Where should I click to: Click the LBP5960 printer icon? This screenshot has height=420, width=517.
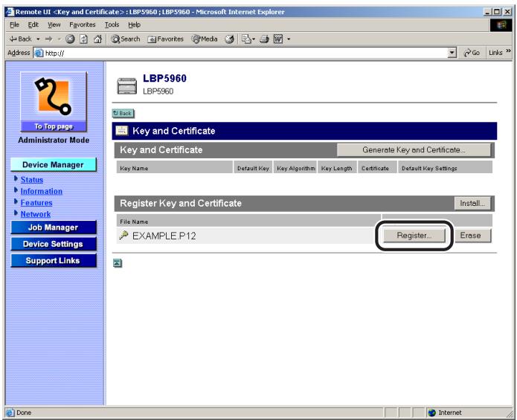click(x=127, y=85)
